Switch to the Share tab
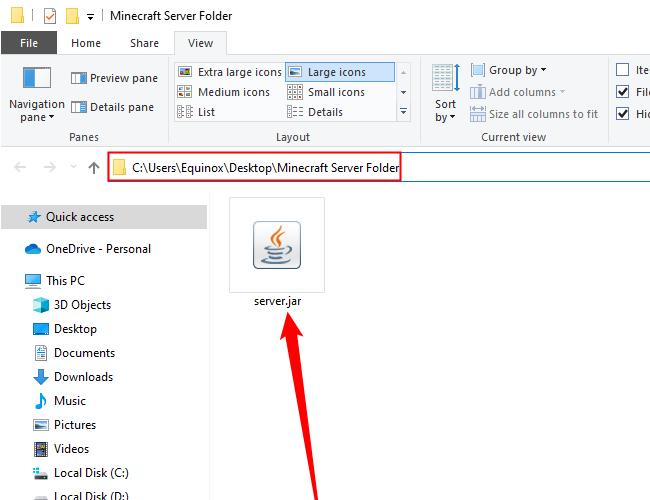650x500 pixels. tap(144, 43)
